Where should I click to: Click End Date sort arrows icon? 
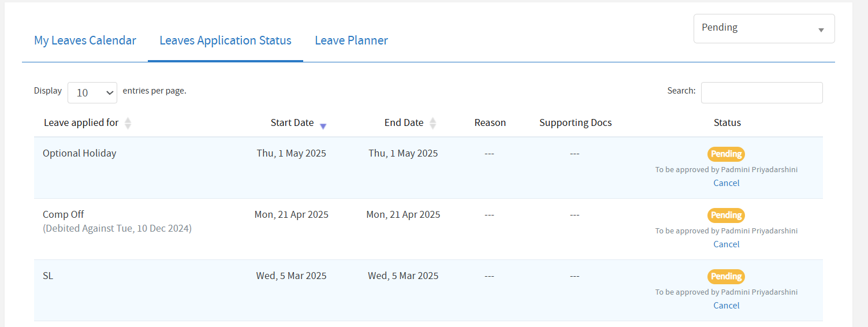click(433, 123)
